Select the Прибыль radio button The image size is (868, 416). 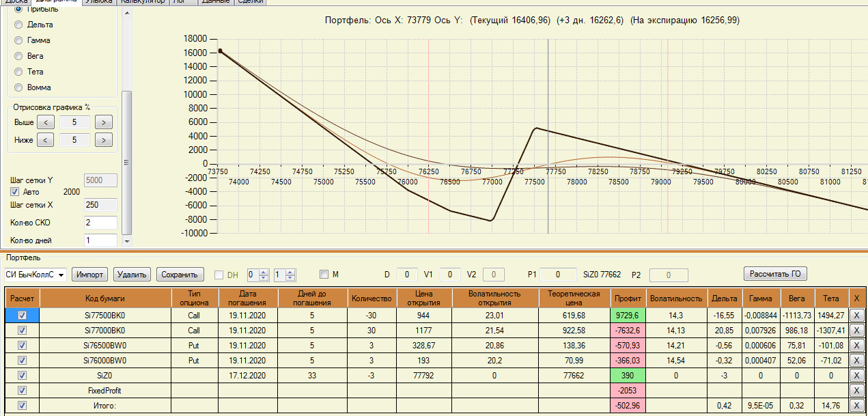[x=19, y=9]
